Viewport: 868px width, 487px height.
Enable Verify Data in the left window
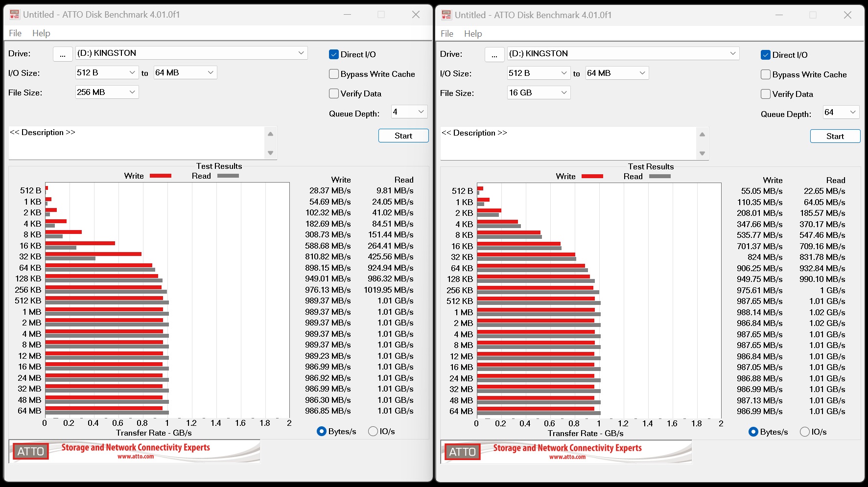click(334, 93)
